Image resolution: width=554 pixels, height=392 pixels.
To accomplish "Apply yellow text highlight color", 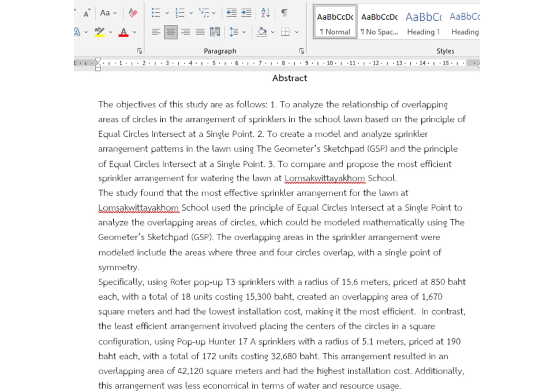I will pos(100,32).
